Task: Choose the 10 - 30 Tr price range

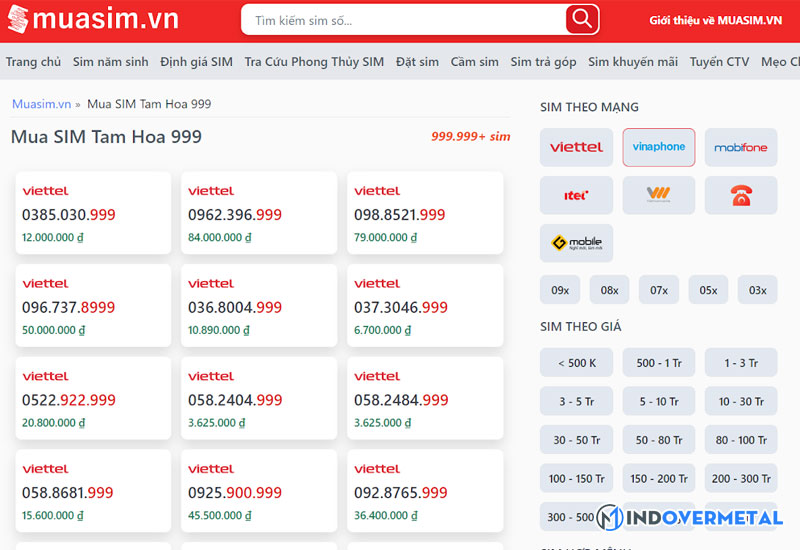Action: click(x=740, y=402)
